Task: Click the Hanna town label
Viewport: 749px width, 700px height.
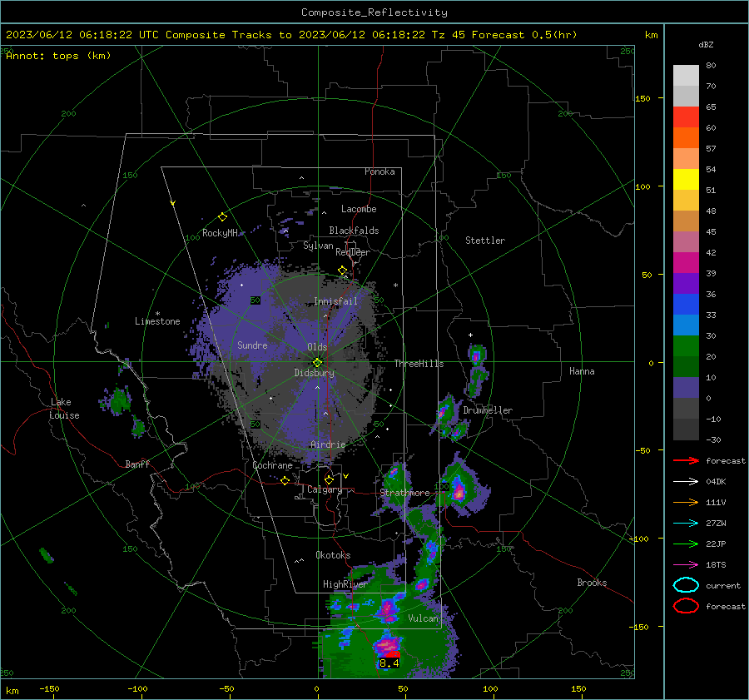Action: point(582,371)
